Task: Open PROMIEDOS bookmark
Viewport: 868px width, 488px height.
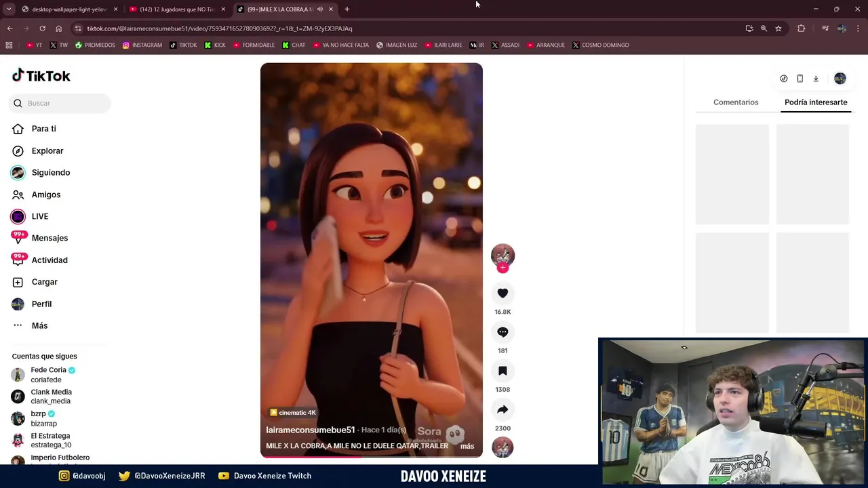Action: pos(95,45)
